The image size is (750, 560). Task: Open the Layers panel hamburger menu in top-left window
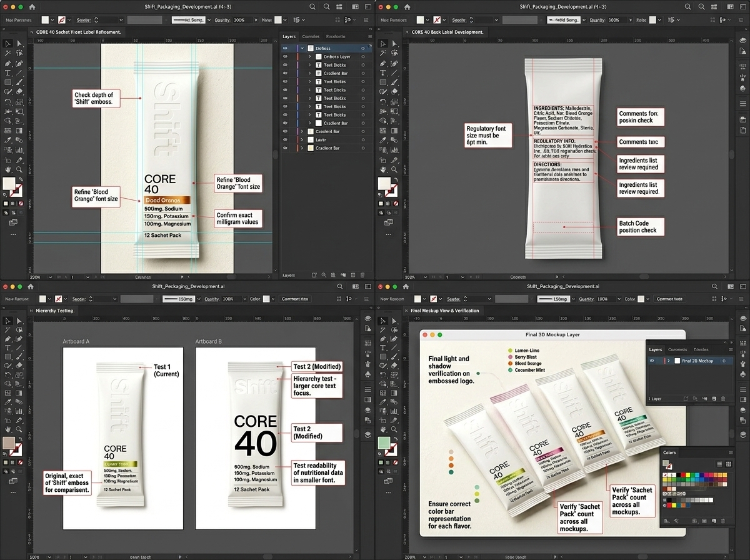point(369,36)
